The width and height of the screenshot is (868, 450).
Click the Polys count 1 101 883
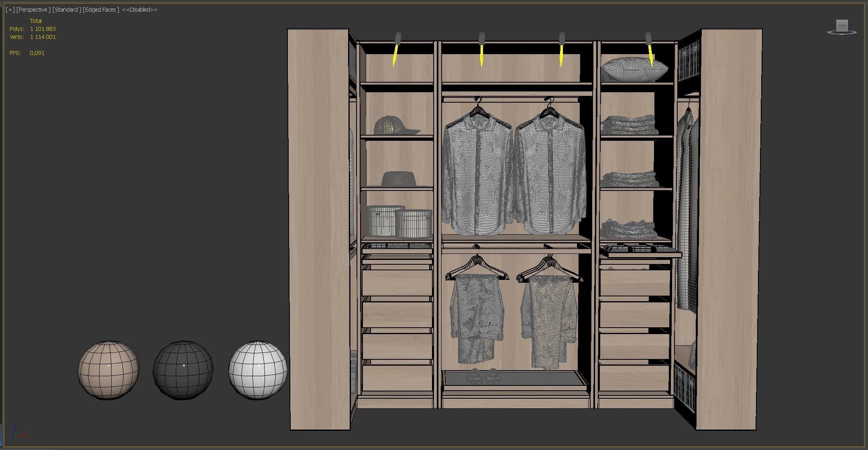click(43, 29)
